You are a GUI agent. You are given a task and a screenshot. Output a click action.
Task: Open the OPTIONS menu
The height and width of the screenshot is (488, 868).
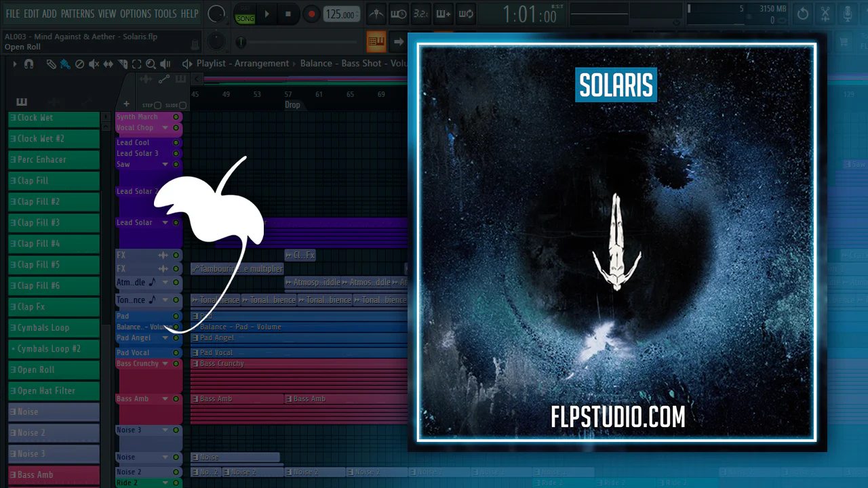click(136, 14)
